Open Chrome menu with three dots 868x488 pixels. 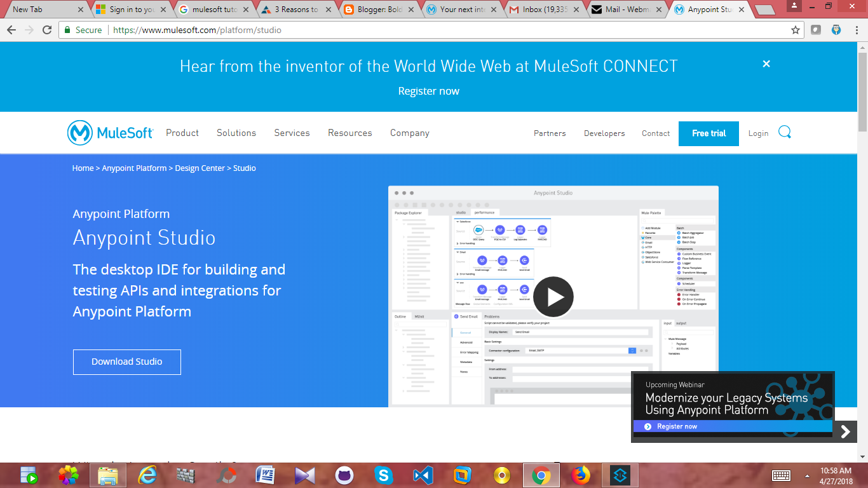pos(856,30)
